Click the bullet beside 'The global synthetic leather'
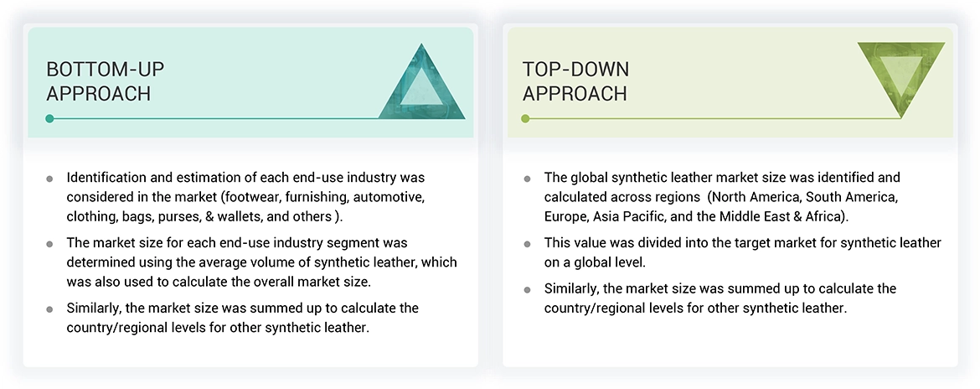This screenshot has width=980, height=389. pos(527,179)
